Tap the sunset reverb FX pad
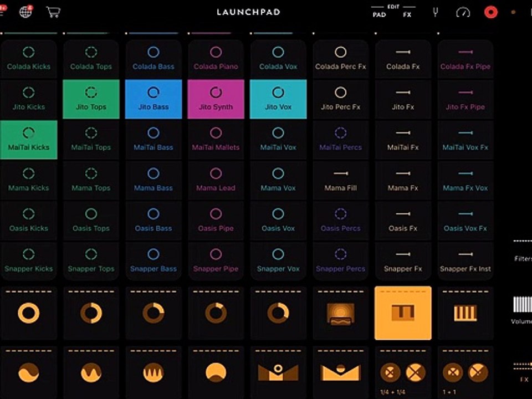The width and height of the screenshot is (532, 399). point(341,313)
